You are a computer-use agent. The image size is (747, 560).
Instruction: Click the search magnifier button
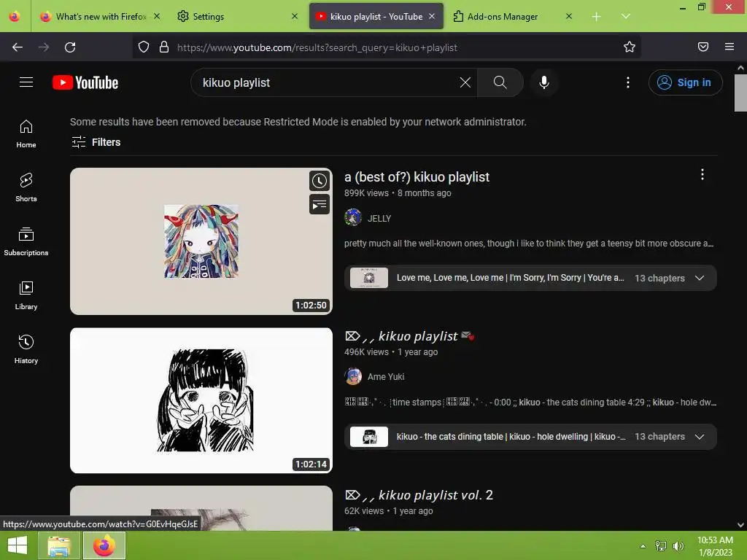click(500, 82)
